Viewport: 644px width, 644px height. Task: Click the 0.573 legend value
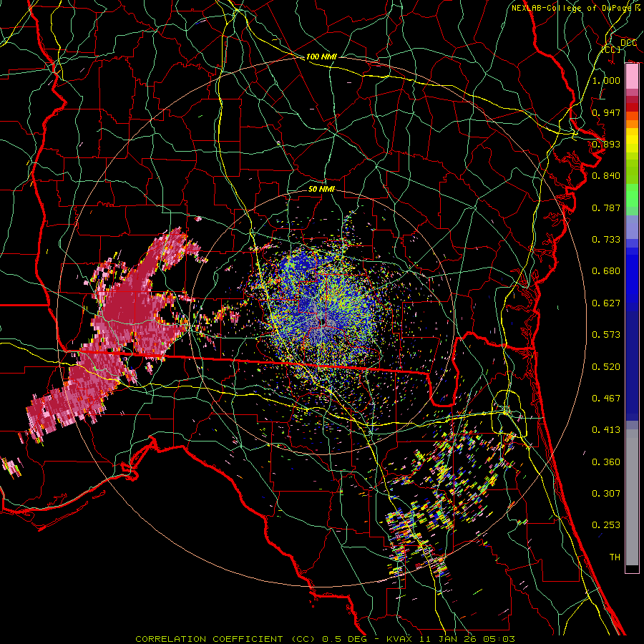tap(606, 335)
